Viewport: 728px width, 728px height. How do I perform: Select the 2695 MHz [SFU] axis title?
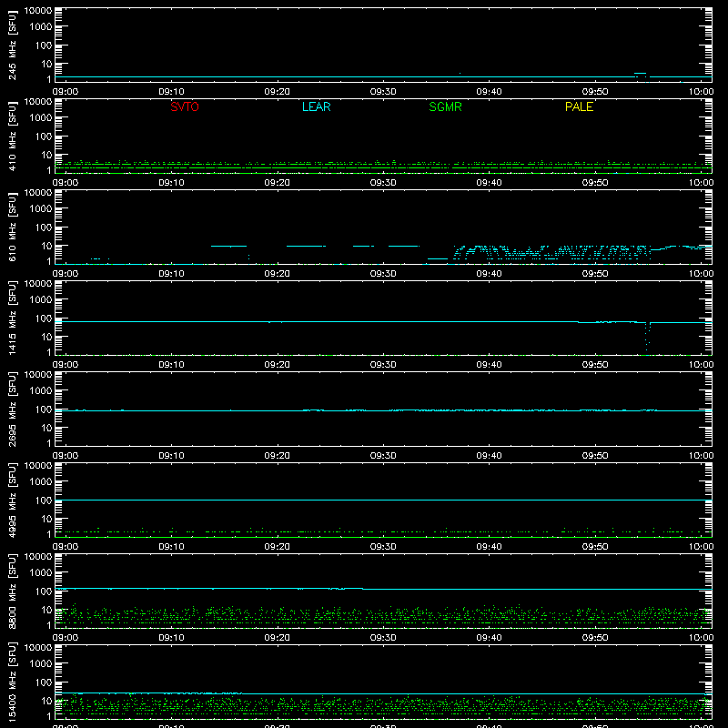coord(12,409)
